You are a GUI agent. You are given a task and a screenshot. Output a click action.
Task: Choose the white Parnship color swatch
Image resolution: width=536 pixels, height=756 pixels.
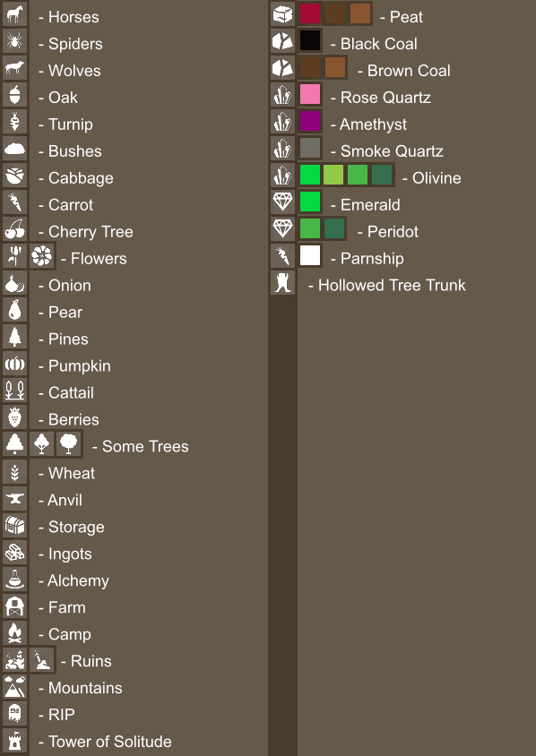(310, 255)
